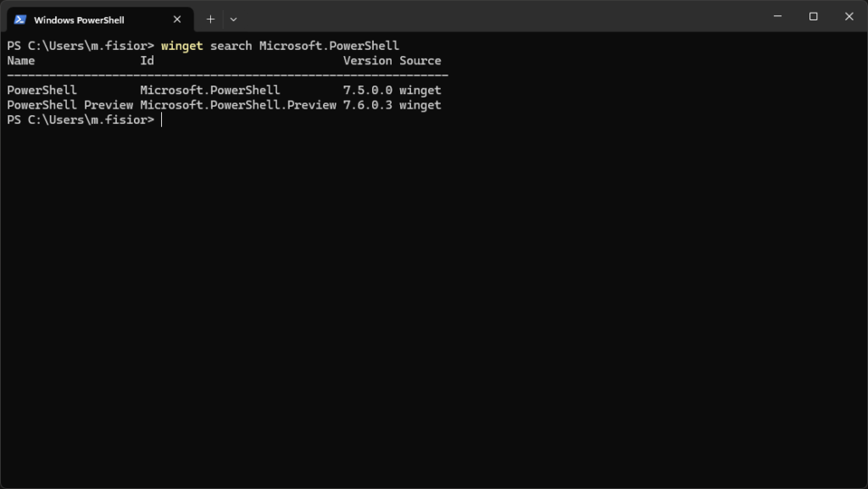Expand the new tab profile dropdown

tap(233, 19)
